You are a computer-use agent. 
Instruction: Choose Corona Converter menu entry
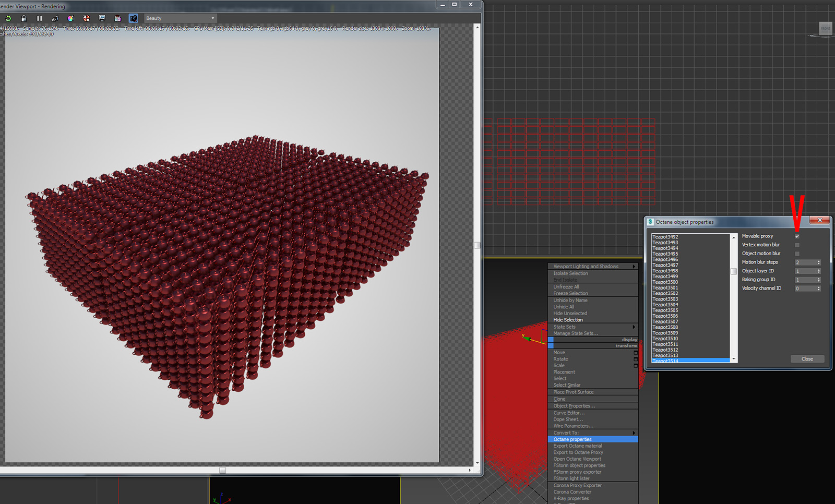593,492
